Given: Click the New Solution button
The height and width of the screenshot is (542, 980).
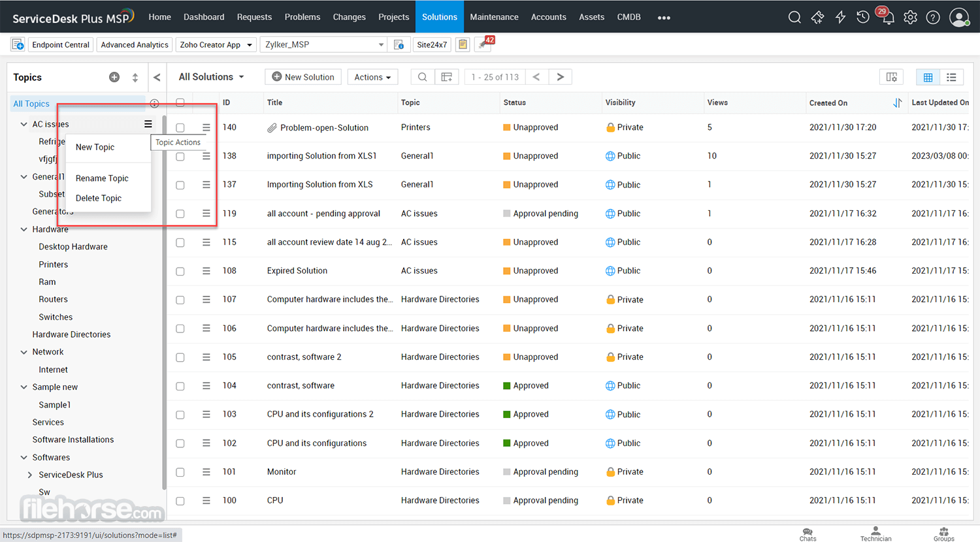Looking at the screenshot, I should coord(303,77).
